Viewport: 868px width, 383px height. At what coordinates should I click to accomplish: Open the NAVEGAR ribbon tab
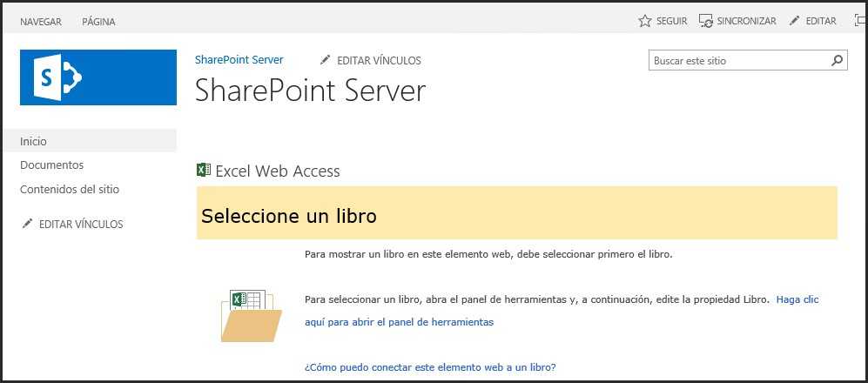(41, 22)
